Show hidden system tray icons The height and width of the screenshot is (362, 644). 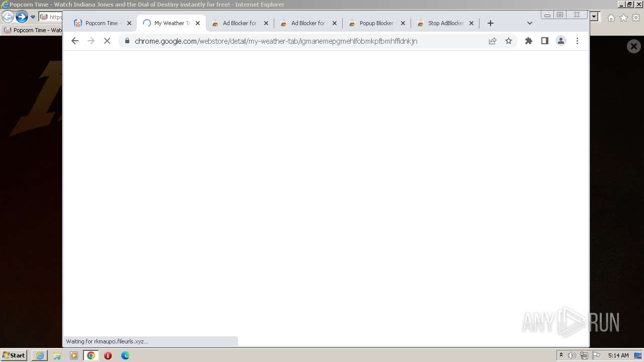561,355
